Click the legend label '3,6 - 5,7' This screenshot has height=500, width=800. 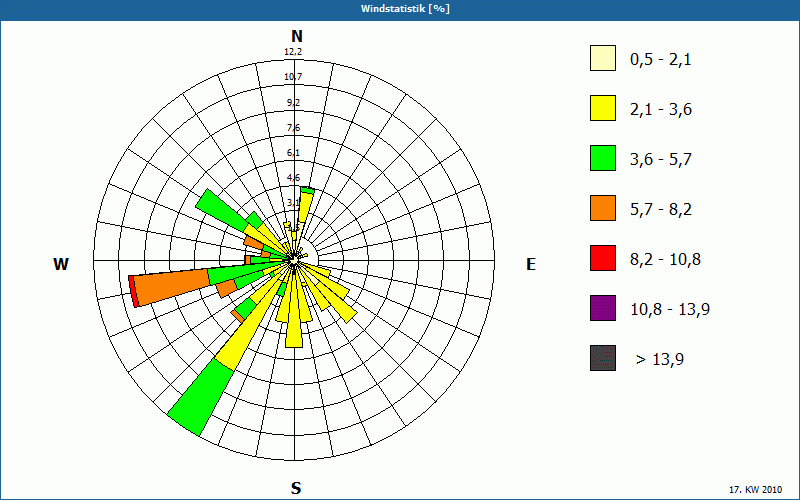tap(661, 160)
